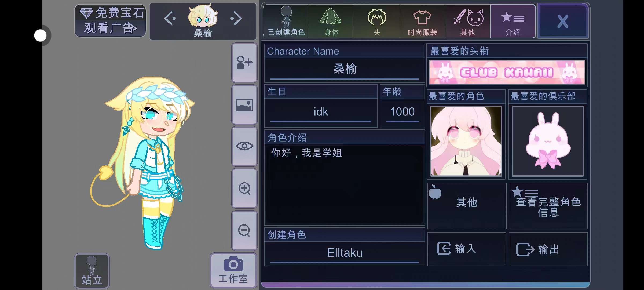
Task: Toggle the eye visibility icon
Action: pos(244,146)
